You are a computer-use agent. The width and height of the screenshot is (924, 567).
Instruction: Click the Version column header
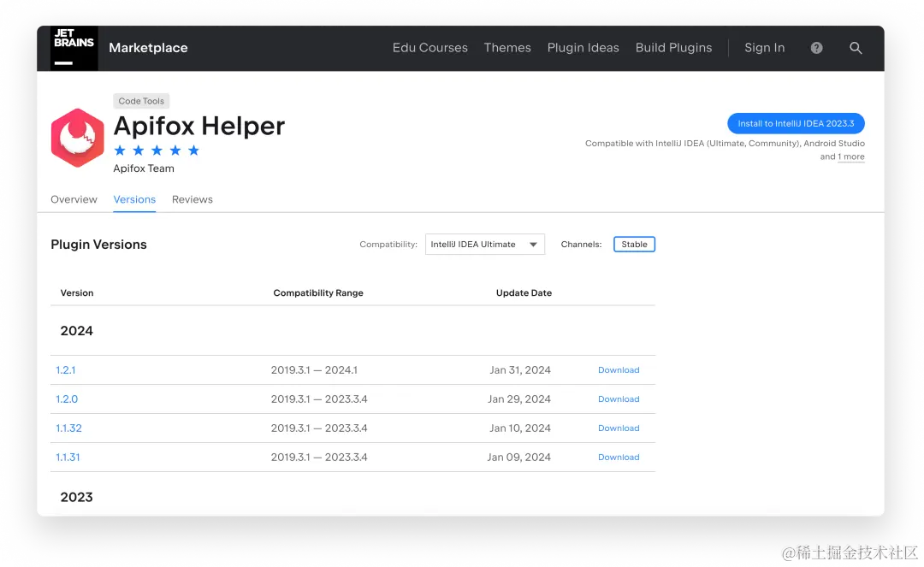[x=77, y=292]
